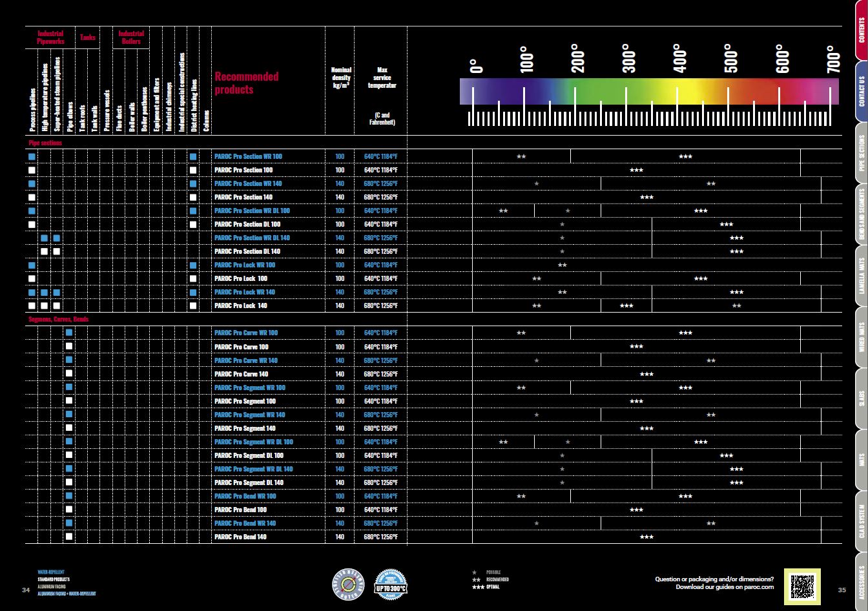Click product name PAROC Pro Lock WR 140
The width and height of the screenshot is (868, 611).
tap(245, 292)
